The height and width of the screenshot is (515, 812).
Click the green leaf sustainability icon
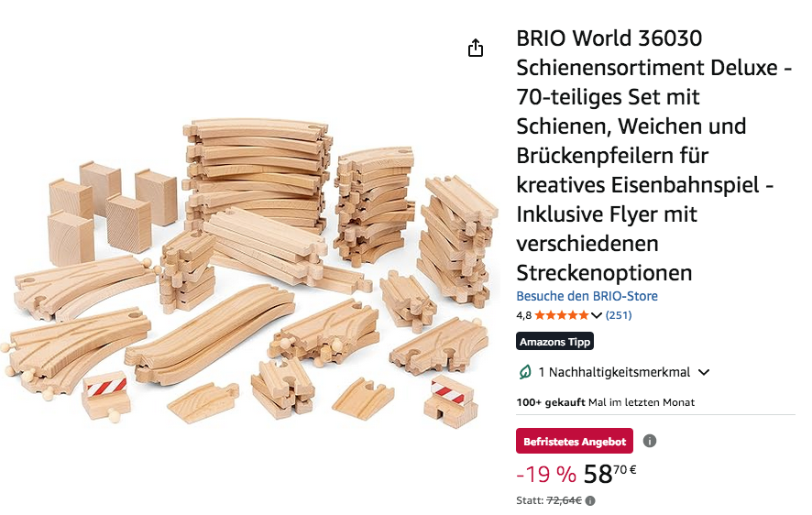click(524, 372)
